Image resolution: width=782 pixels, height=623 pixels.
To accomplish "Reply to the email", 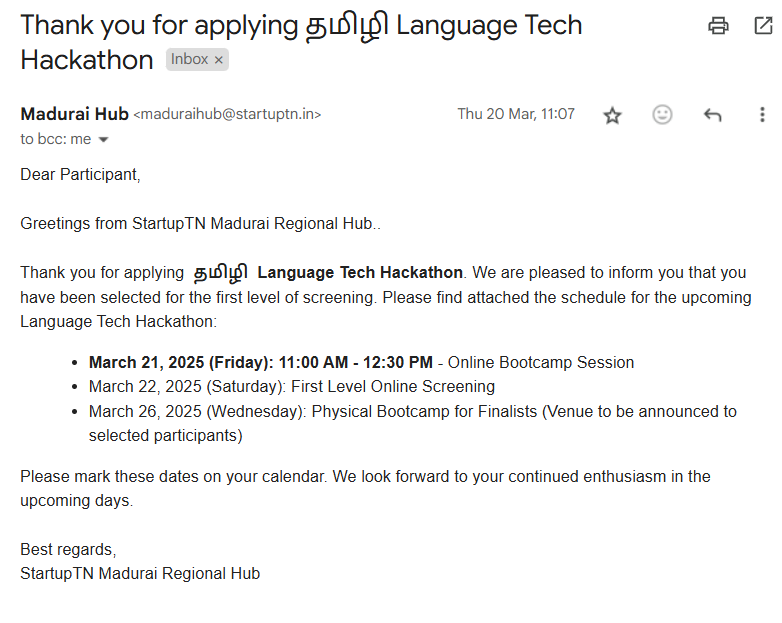I will click(x=712, y=115).
